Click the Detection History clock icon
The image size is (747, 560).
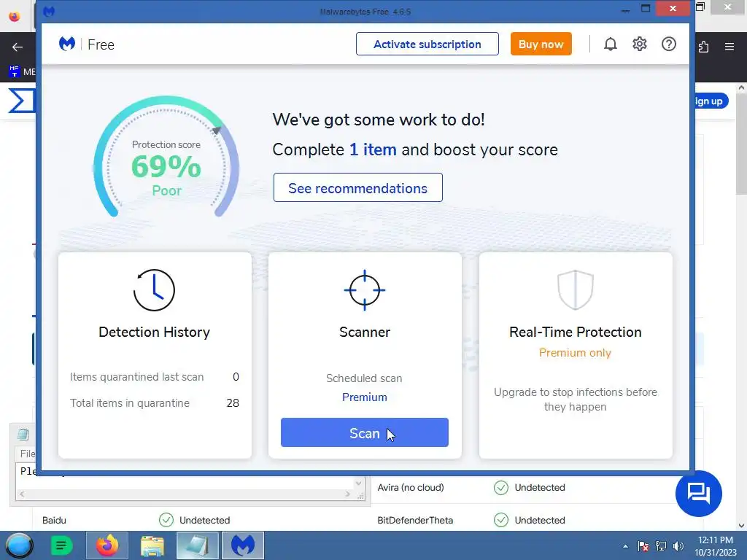click(x=154, y=290)
